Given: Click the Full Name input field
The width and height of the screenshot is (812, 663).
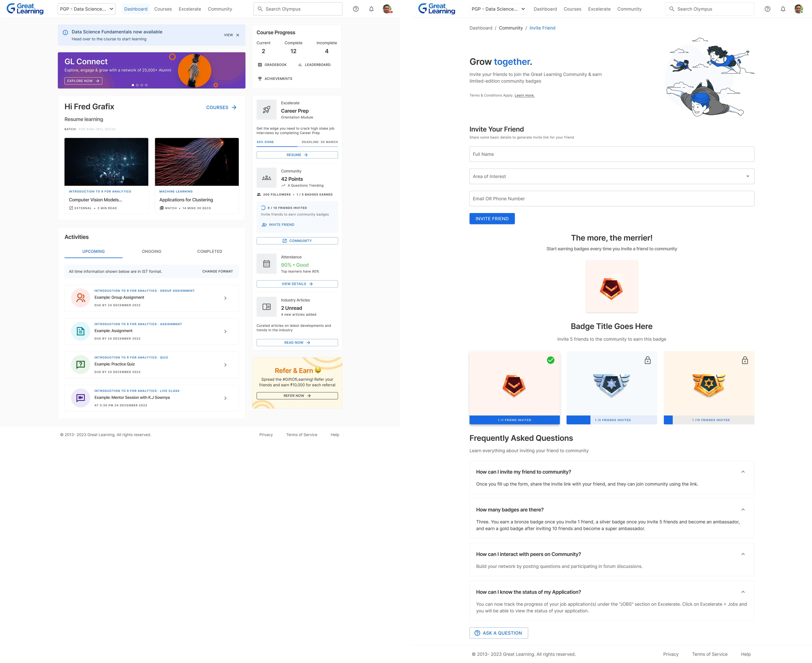Looking at the screenshot, I should tap(612, 154).
